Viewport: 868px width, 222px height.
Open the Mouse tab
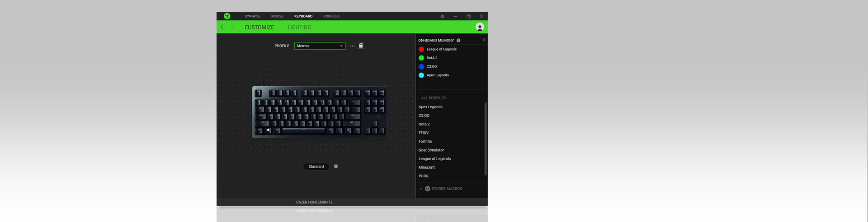277,16
